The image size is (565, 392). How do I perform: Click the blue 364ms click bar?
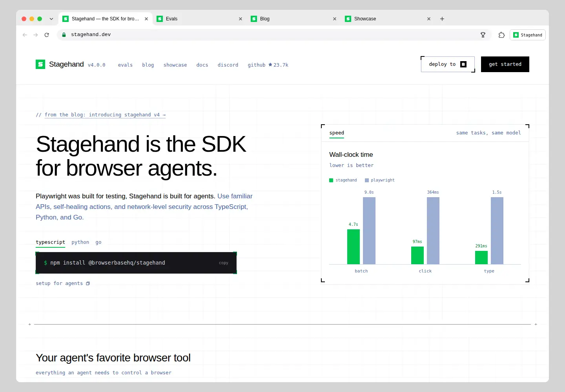[x=433, y=230]
